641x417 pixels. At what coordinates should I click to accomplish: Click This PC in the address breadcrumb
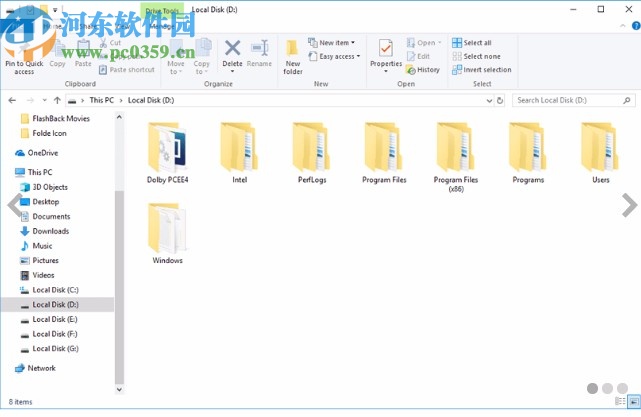pos(102,100)
